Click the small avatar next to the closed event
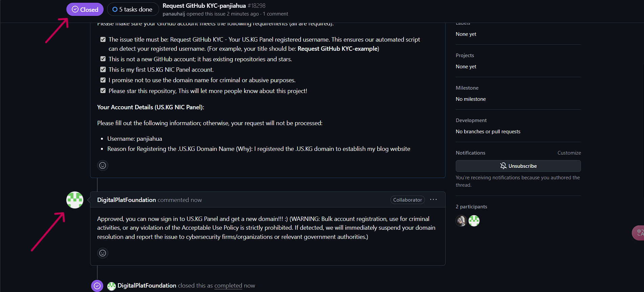644x292 pixels. click(x=111, y=286)
